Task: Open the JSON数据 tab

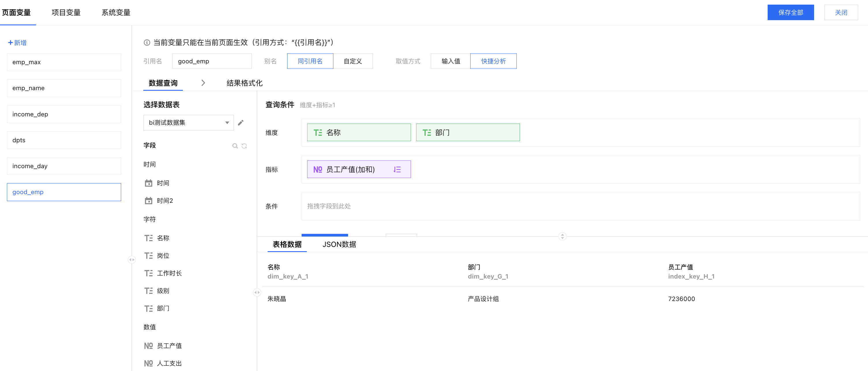Action: coord(339,245)
